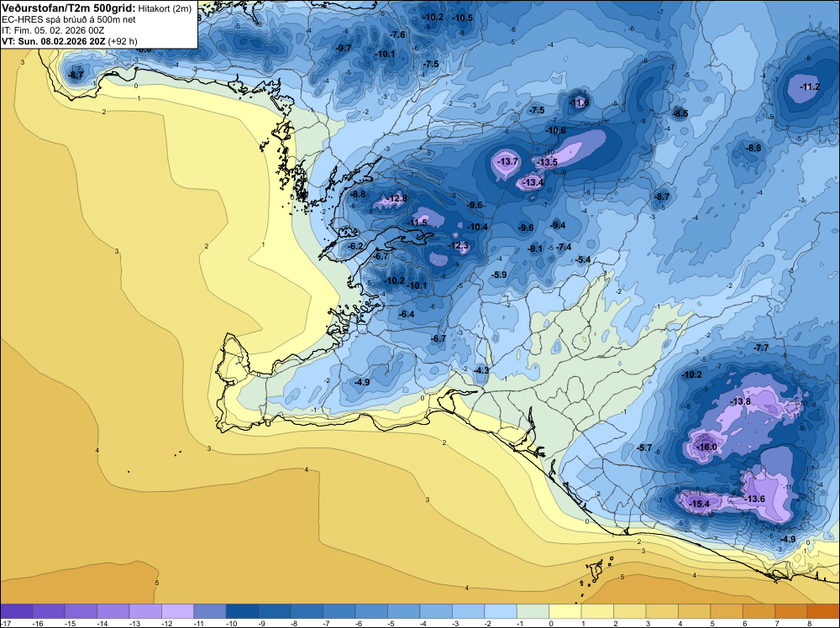Click the init time IT: Fim. 05. 02. 2026 00Z
Image resolution: width=840 pixels, height=628 pixels.
click(52, 30)
